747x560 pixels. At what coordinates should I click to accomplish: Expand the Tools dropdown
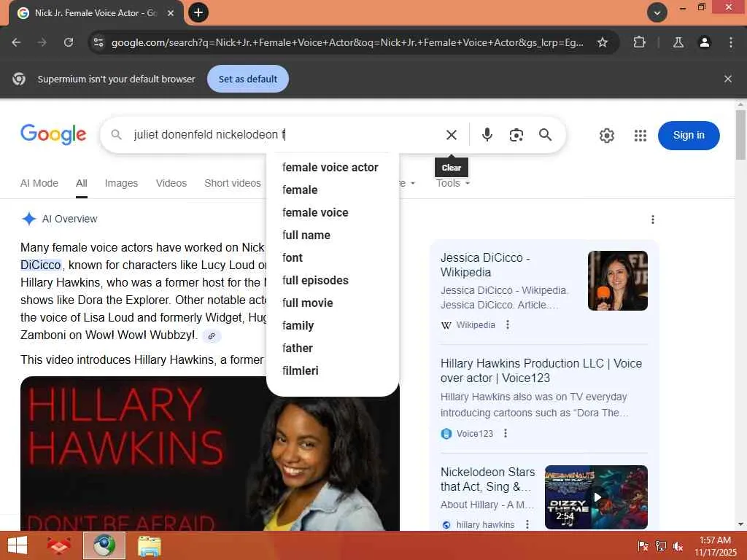[452, 183]
